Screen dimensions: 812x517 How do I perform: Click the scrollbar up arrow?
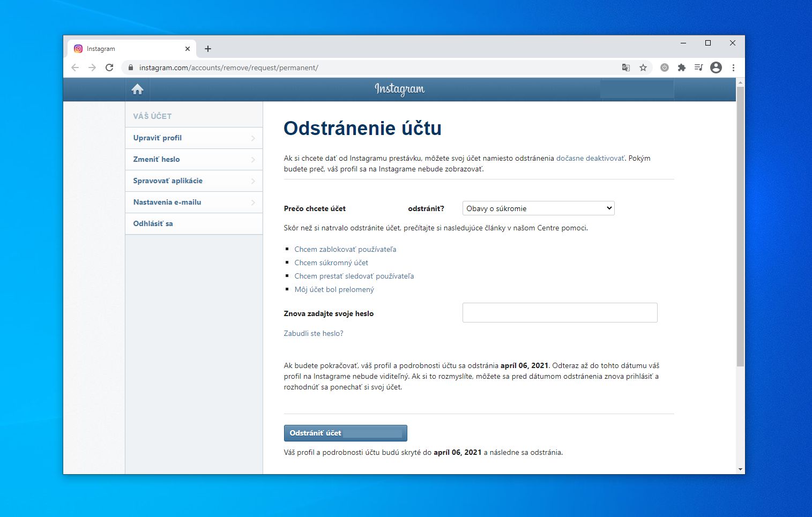(740, 83)
